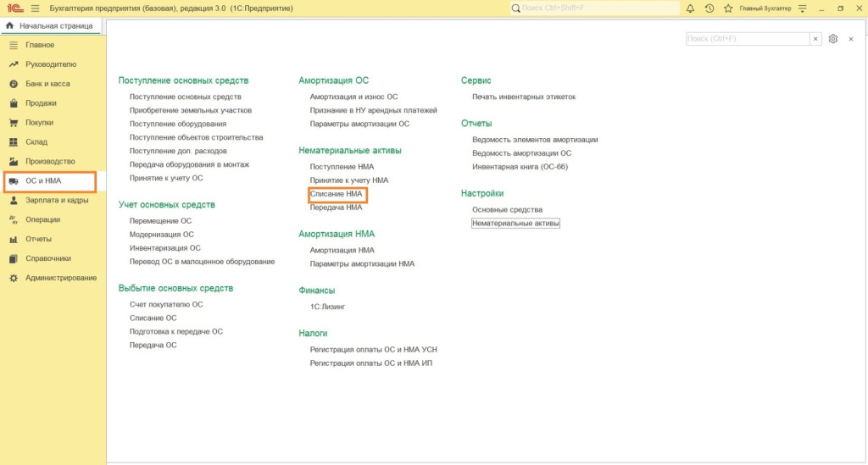Click the ОС и НМА truck icon
This screenshot has width=868, height=465.
point(14,180)
